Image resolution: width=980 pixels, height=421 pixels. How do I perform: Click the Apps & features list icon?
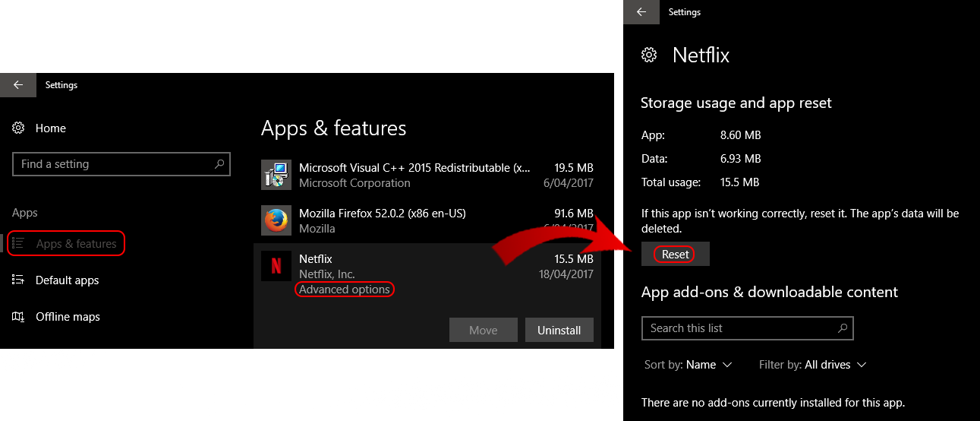(19, 244)
